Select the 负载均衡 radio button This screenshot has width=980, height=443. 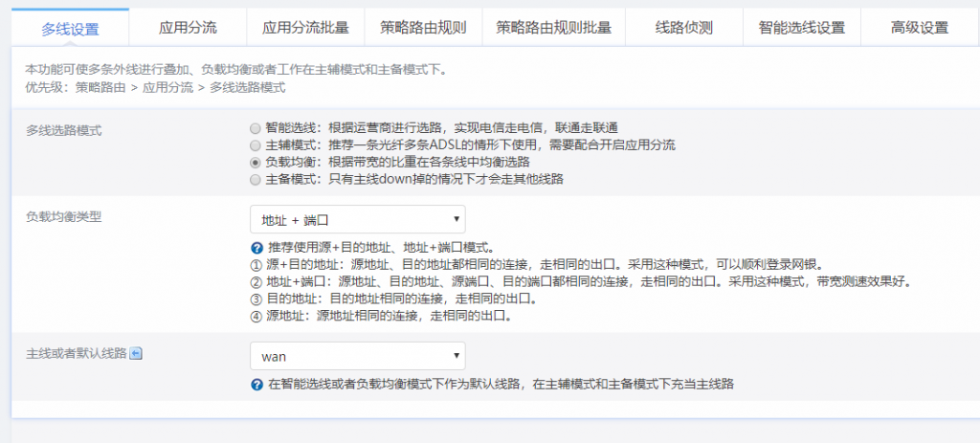[255, 163]
